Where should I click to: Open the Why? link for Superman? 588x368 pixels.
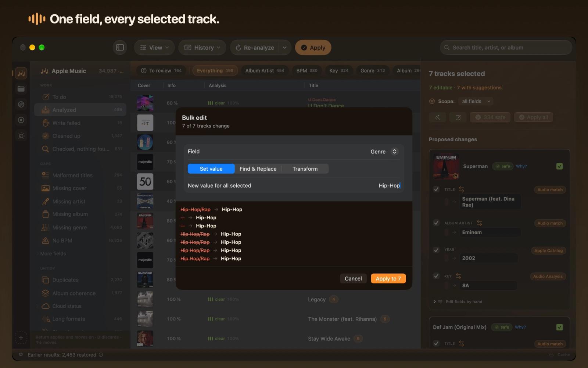[x=521, y=166]
